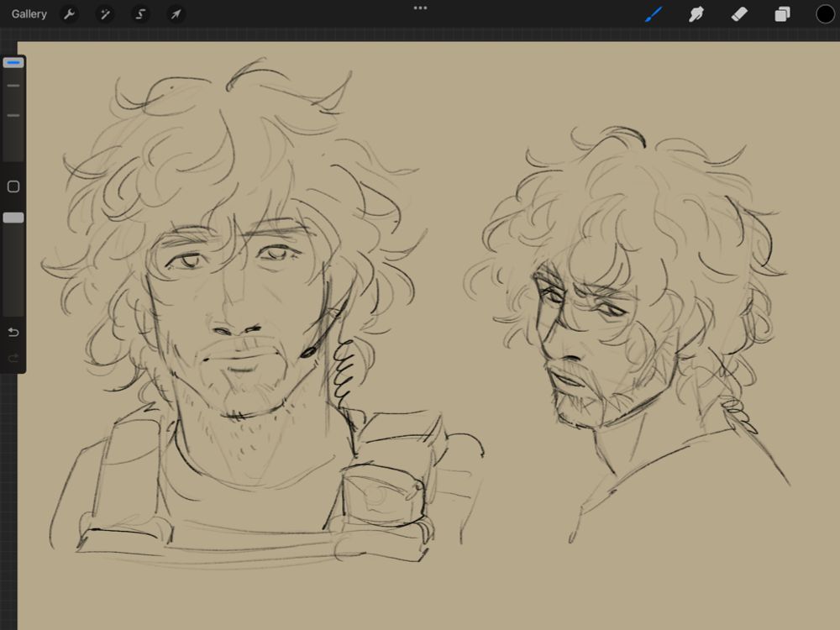Image resolution: width=840 pixels, height=630 pixels.
Task: Click the blue brush size slider handle
Action: coord(13,63)
